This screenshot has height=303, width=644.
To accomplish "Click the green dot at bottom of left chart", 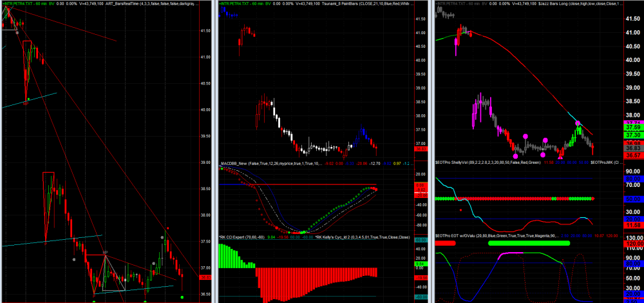I will pyautogui.click(x=183, y=297).
